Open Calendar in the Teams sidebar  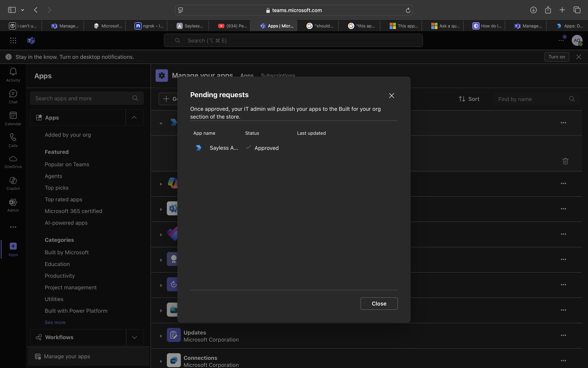tap(13, 119)
